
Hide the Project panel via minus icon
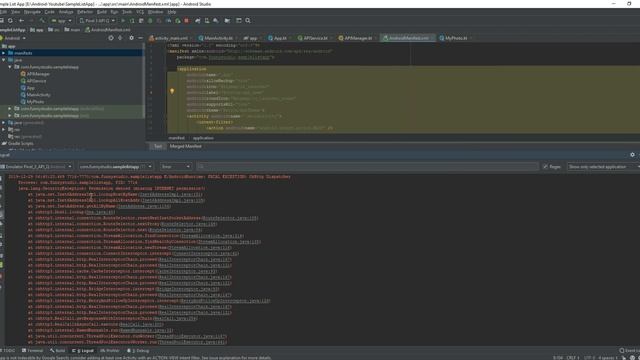point(140,38)
